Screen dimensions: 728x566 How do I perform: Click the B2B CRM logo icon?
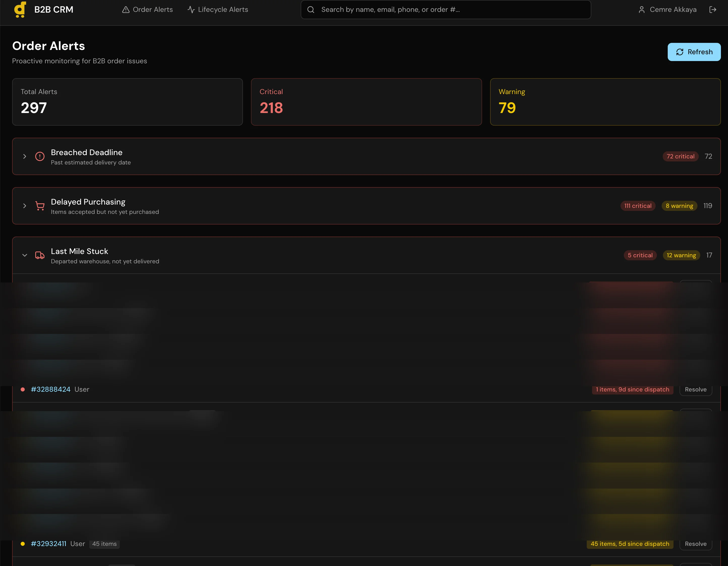click(x=20, y=9)
